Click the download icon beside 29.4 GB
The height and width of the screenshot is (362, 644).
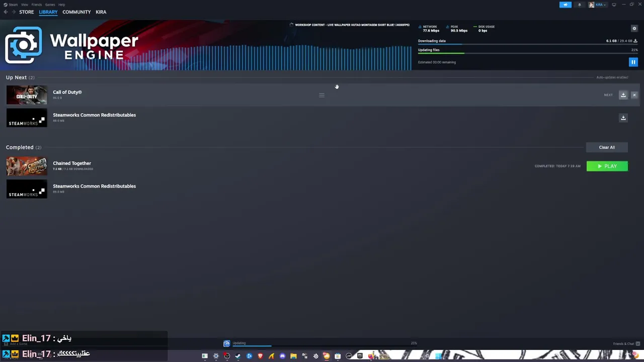(x=635, y=41)
